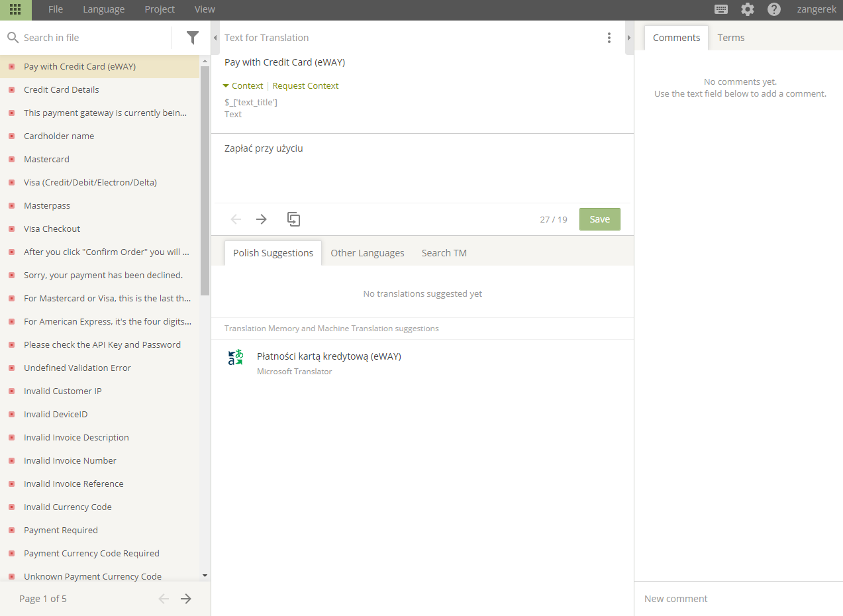843x616 pixels.
Task: Select string After you click "Confirm Order"
Action: coord(99,252)
